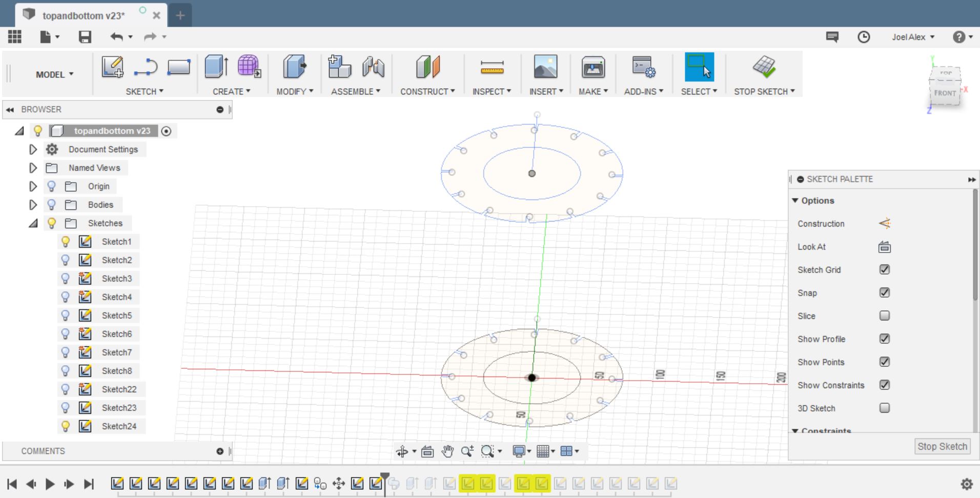The height and width of the screenshot is (498, 980).
Task: Open the CREATE menu
Action: tap(232, 91)
